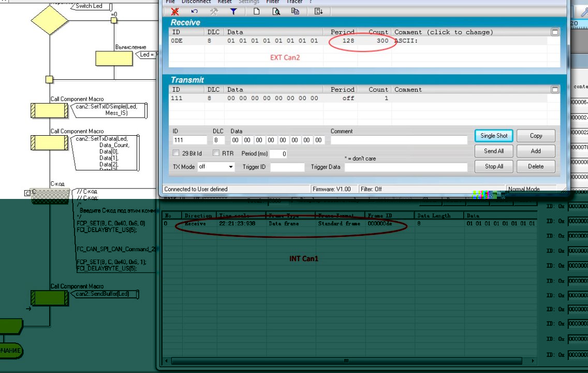Click the blank new document icon
The image size is (588, 373).
(257, 11)
